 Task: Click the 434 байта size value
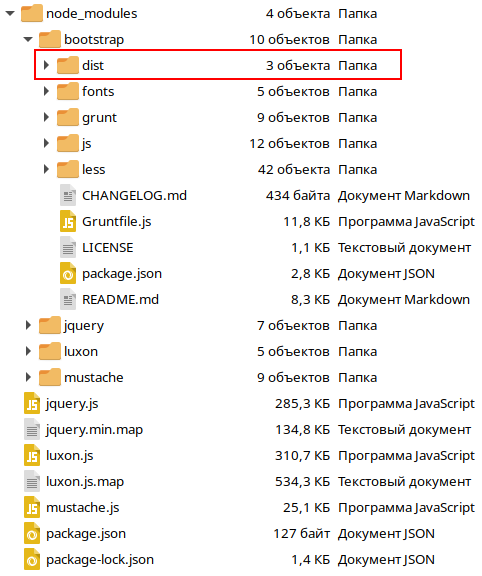[298, 196]
